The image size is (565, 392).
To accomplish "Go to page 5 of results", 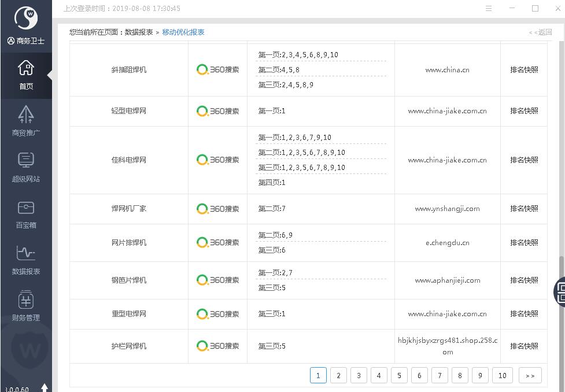I will 399,375.
